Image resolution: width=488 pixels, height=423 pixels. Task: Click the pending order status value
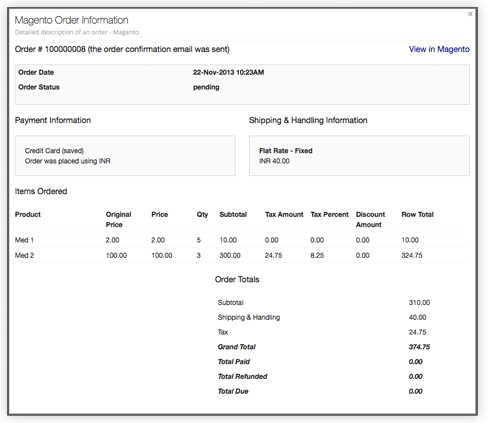206,87
